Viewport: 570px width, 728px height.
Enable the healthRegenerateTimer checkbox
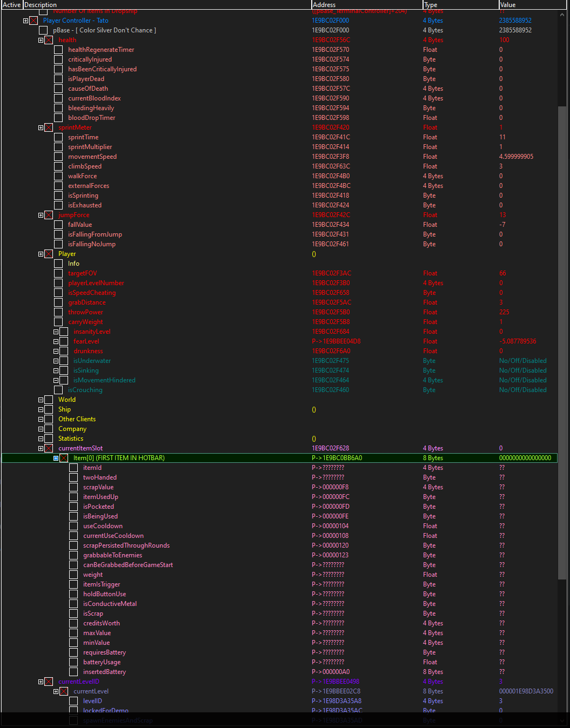click(58, 50)
